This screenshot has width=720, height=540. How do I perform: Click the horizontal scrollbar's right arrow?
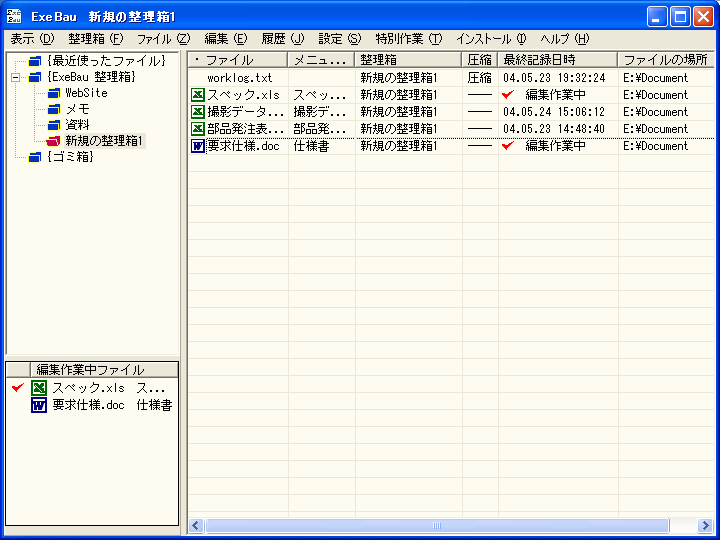[705, 525]
